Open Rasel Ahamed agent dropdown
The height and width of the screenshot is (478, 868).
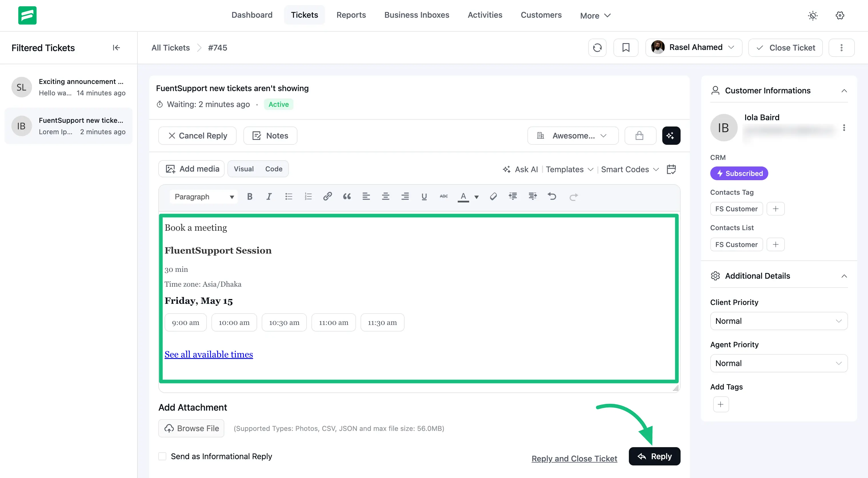(x=693, y=48)
